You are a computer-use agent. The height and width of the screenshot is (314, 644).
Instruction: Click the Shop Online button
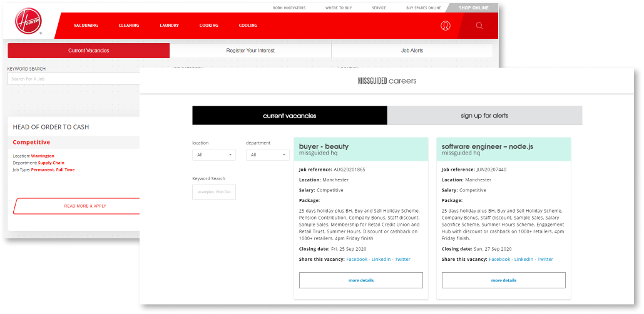tap(474, 8)
